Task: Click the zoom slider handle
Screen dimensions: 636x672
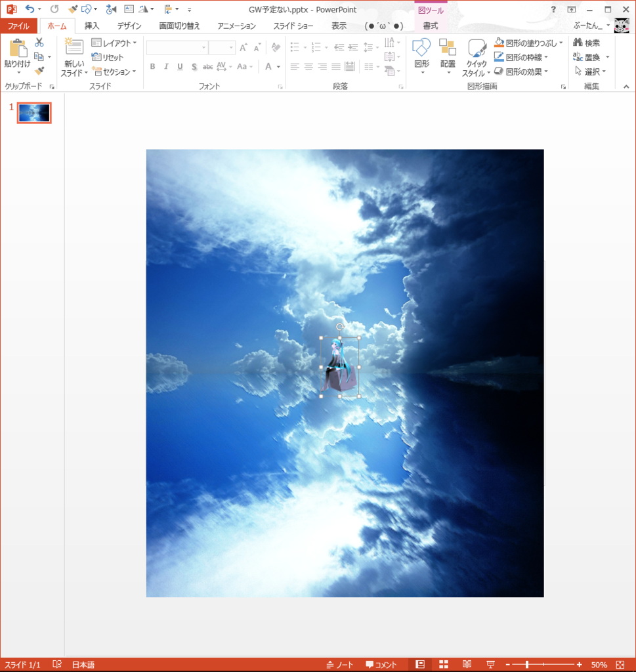Action: pyautogui.click(x=526, y=664)
